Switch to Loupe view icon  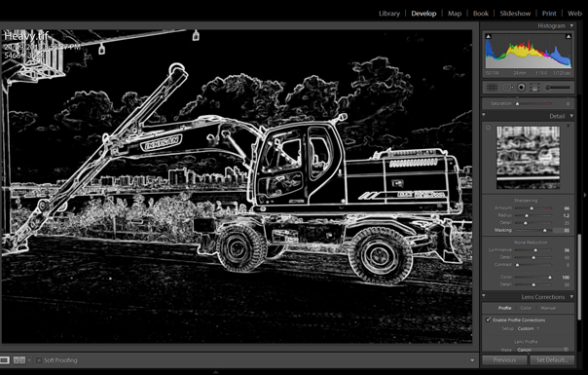pos(5,360)
